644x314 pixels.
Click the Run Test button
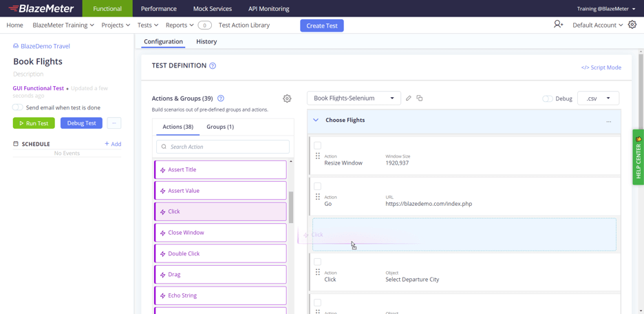[34, 123]
